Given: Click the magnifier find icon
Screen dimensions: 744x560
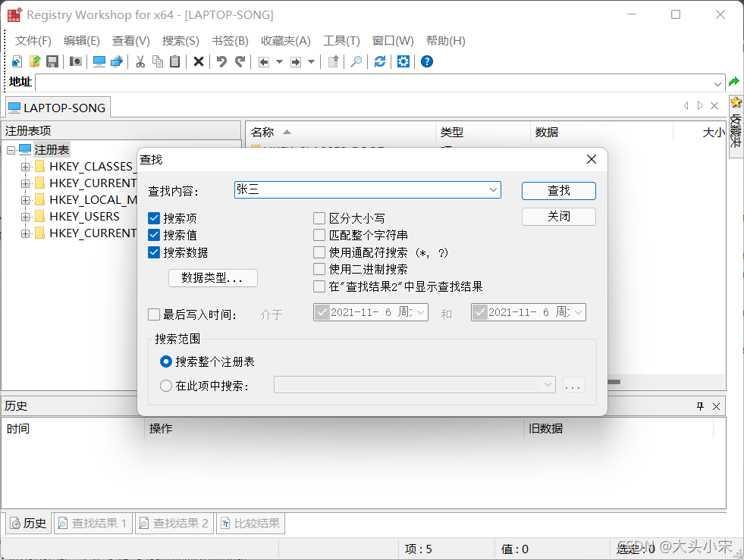Looking at the screenshot, I should (x=356, y=61).
